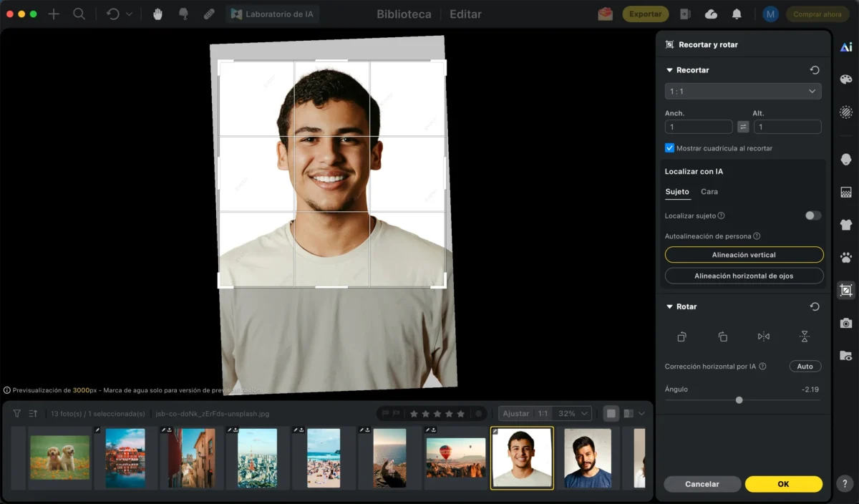
Task: Open the 32% zoom level dropdown
Action: click(x=573, y=414)
